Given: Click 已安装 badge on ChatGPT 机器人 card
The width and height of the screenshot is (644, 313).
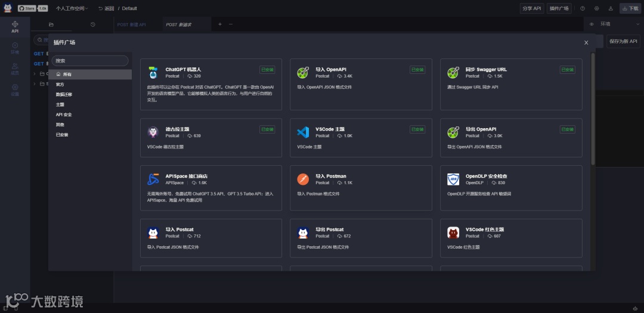Looking at the screenshot, I should (x=267, y=70).
